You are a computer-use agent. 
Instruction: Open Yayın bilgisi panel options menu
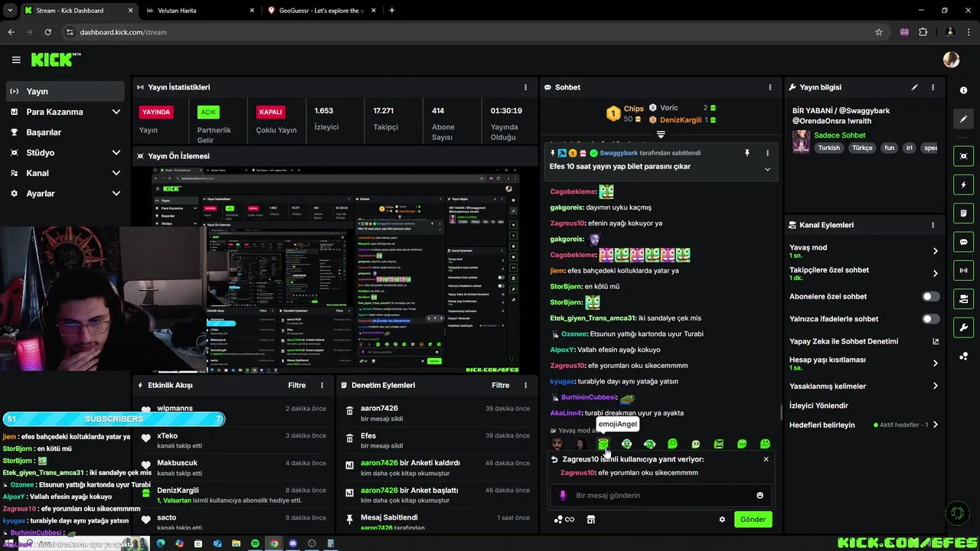pyautogui.click(x=933, y=87)
